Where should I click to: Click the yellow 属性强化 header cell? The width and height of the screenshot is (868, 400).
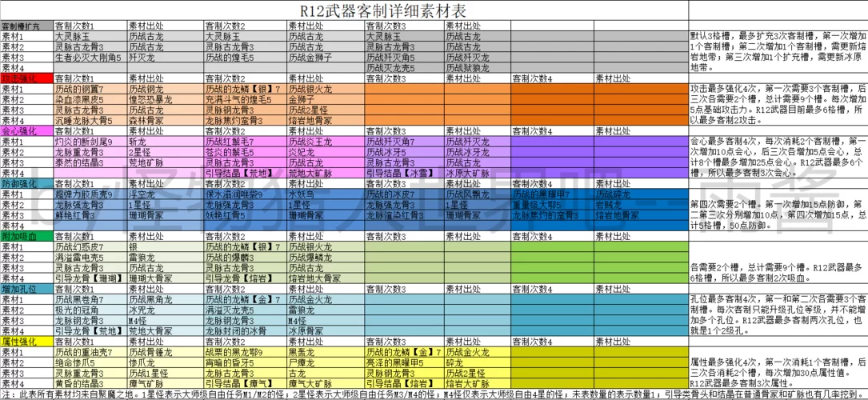pyautogui.click(x=26, y=342)
